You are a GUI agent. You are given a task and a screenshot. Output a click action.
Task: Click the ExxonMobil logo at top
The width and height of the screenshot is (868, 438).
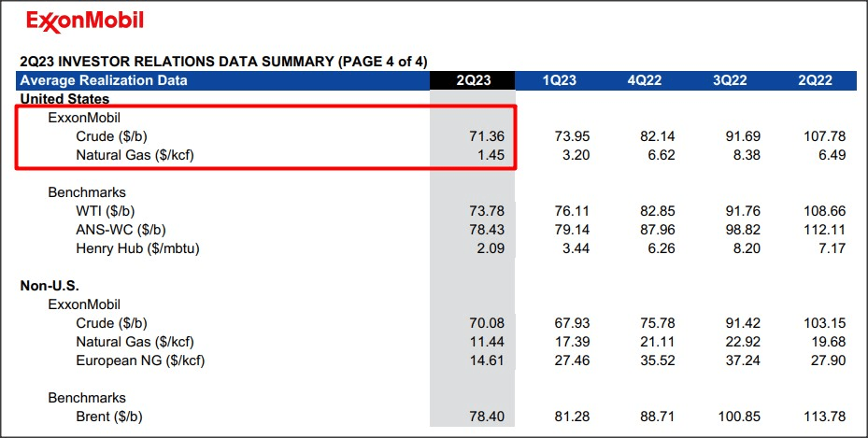(x=85, y=21)
